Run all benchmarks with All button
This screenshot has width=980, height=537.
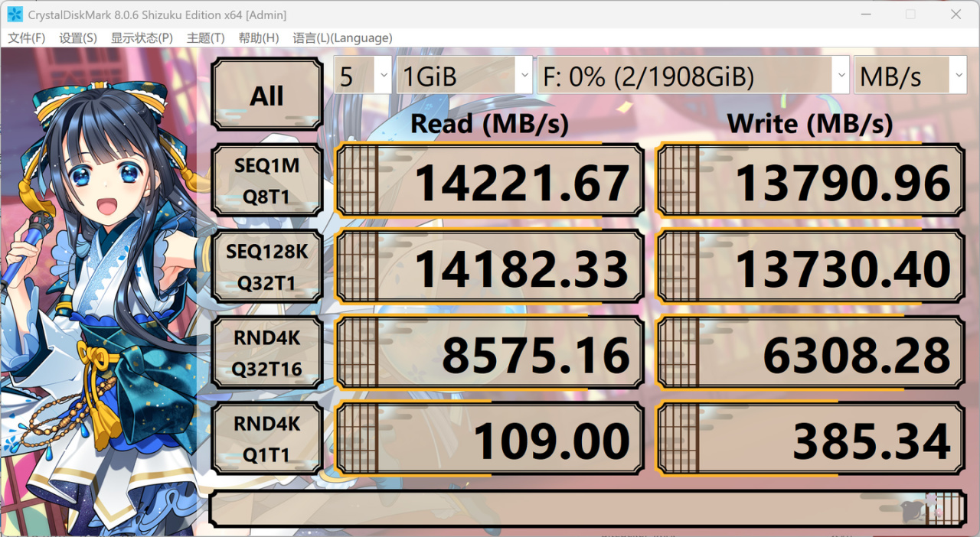tap(266, 95)
